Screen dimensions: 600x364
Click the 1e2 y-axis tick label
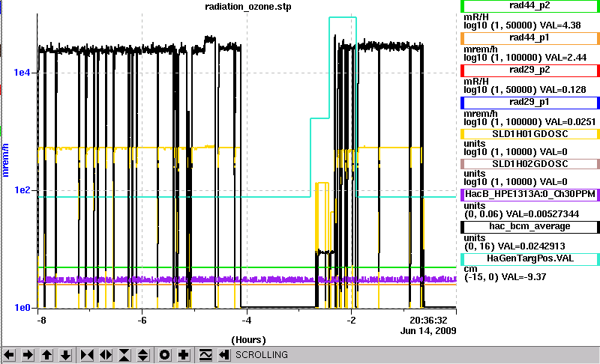[x=22, y=189]
